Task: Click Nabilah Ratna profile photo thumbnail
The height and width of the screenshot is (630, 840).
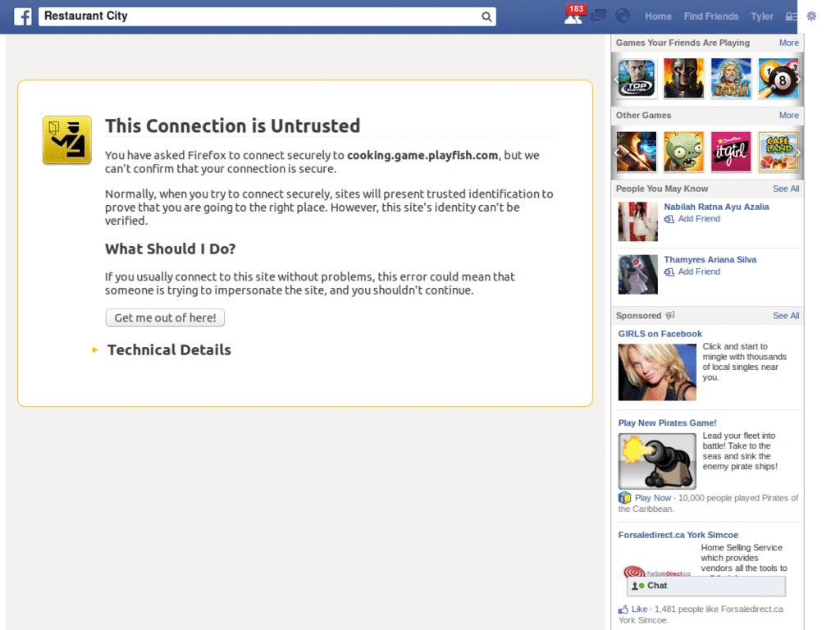Action: (x=637, y=221)
